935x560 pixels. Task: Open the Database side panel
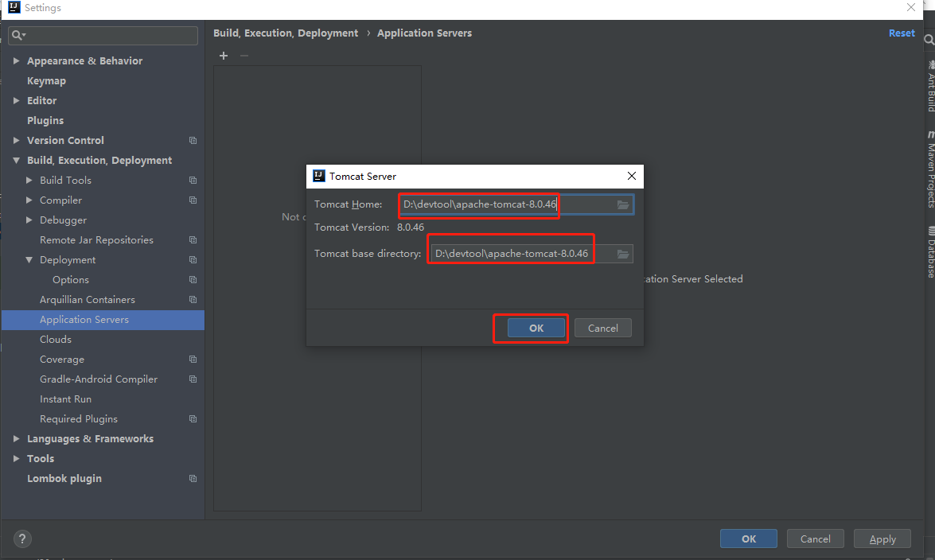930,252
